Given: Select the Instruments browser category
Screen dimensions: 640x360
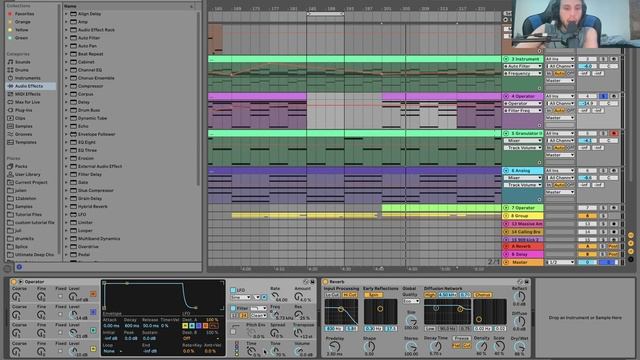Looking at the screenshot, I should click(27, 78).
